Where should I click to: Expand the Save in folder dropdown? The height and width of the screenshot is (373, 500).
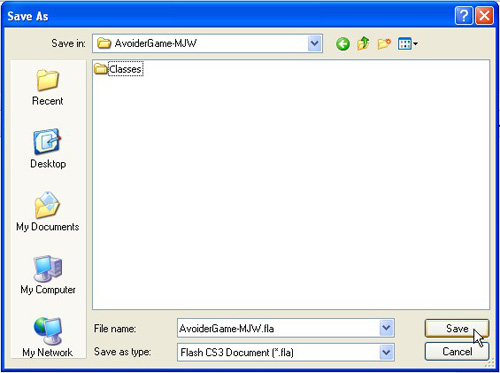click(x=314, y=43)
